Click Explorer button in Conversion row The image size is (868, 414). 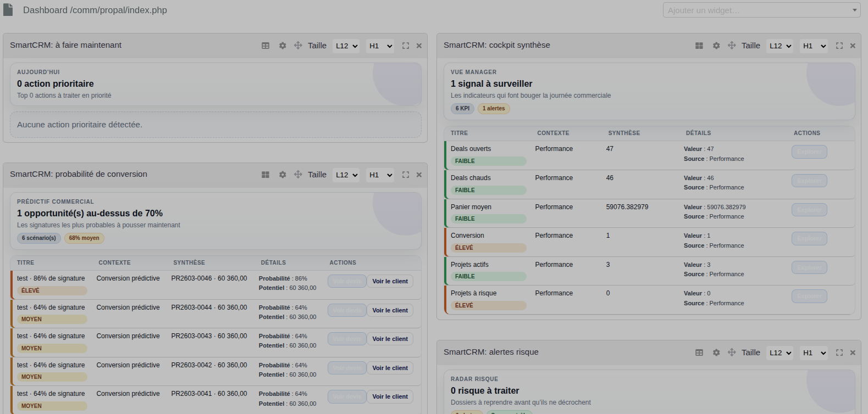pos(809,238)
